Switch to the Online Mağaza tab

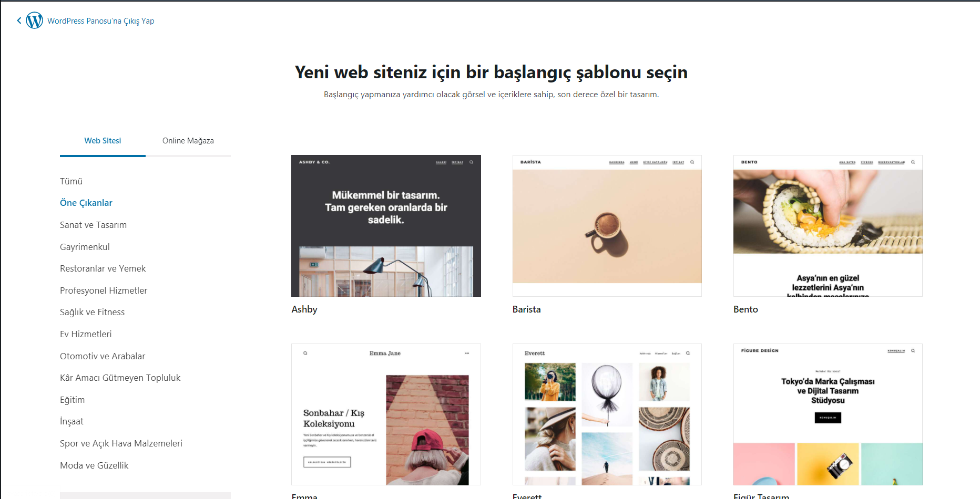tap(188, 141)
